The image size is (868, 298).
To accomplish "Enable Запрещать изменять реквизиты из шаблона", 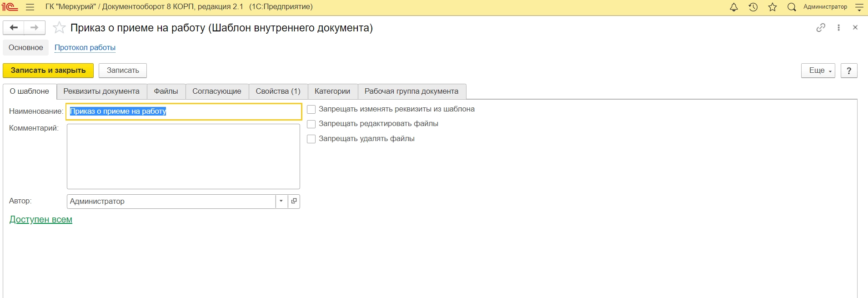I will coord(311,110).
